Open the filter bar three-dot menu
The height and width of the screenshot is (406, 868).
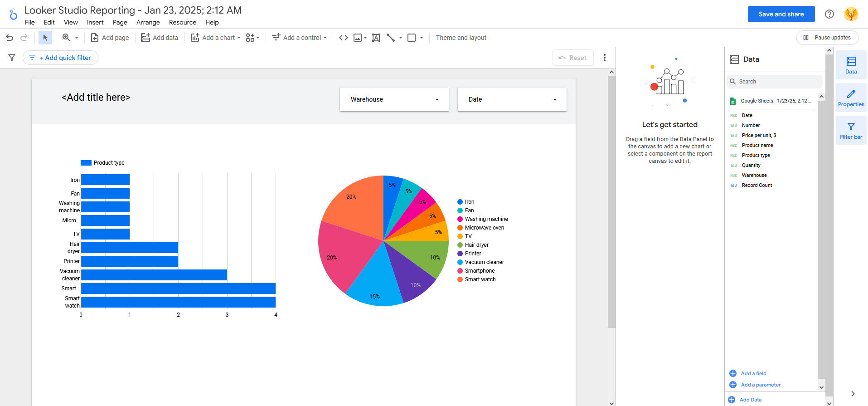point(605,58)
